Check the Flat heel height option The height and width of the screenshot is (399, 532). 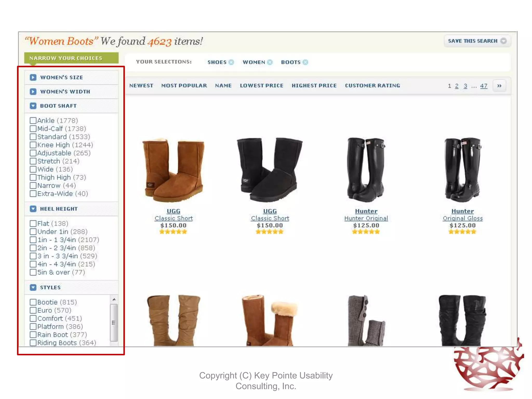click(x=33, y=223)
